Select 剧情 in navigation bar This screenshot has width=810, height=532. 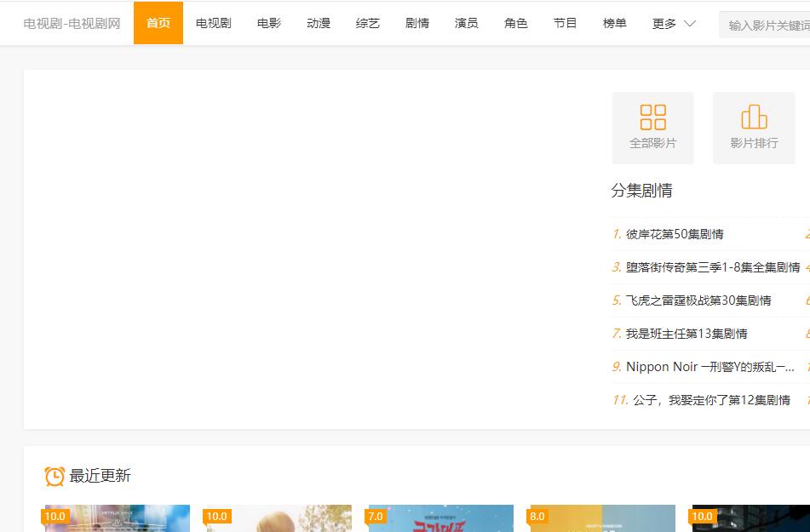[417, 24]
